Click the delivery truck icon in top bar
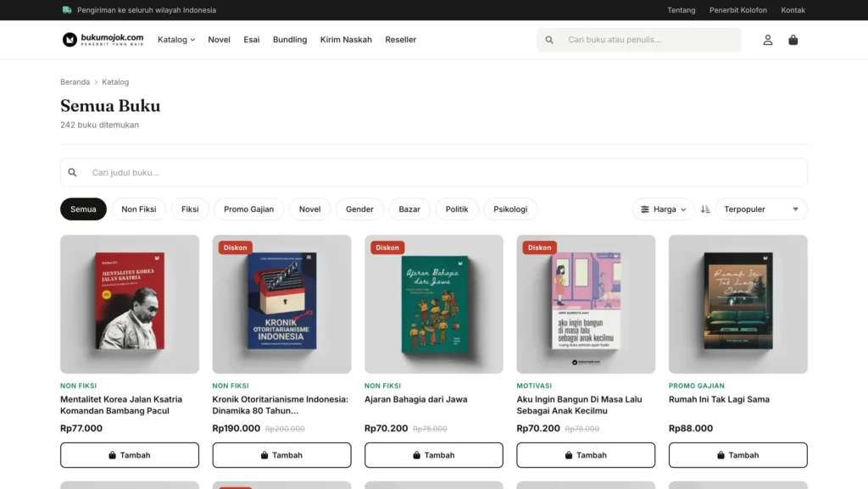The height and width of the screenshot is (489, 868). (67, 10)
